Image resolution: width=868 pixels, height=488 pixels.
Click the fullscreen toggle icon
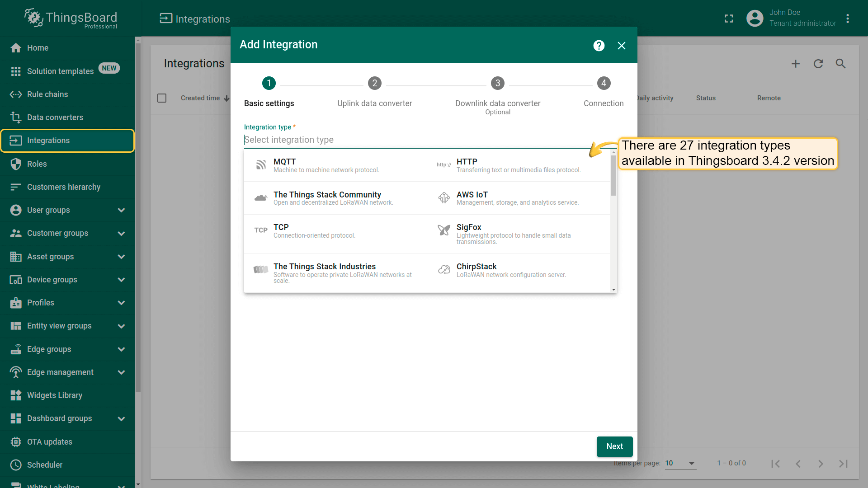(x=729, y=19)
